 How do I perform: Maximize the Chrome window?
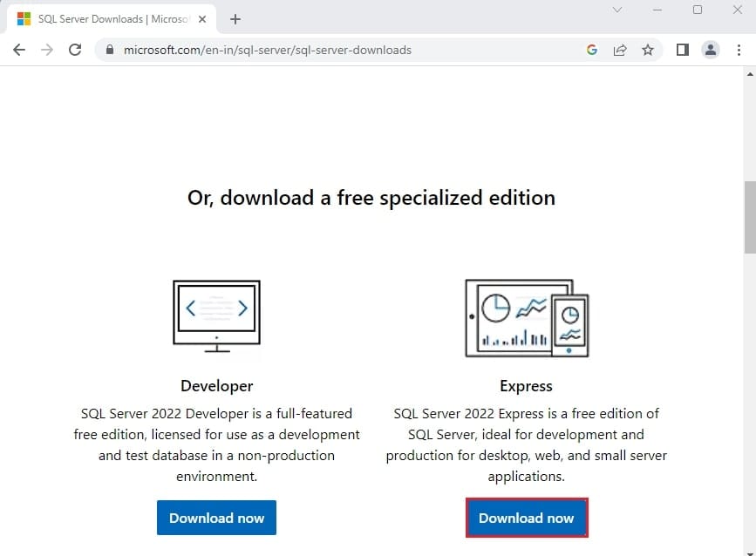click(698, 10)
